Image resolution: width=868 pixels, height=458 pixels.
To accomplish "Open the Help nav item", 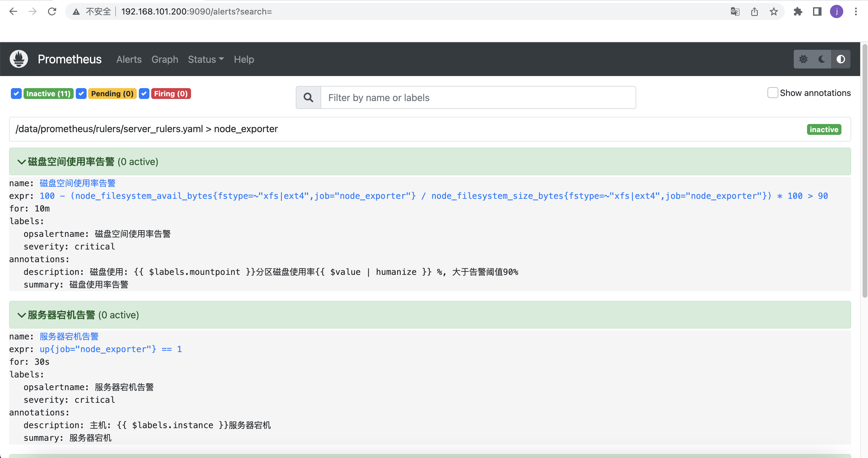I will tap(244, 59).
